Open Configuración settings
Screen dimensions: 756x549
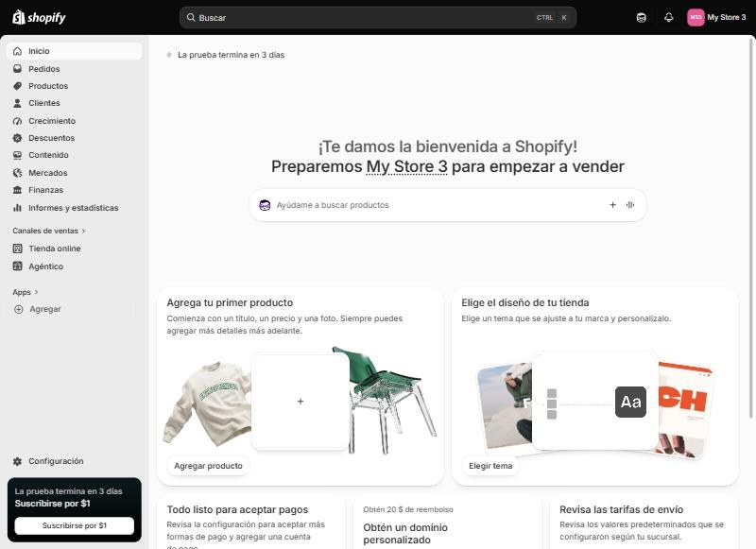[74, 461]
